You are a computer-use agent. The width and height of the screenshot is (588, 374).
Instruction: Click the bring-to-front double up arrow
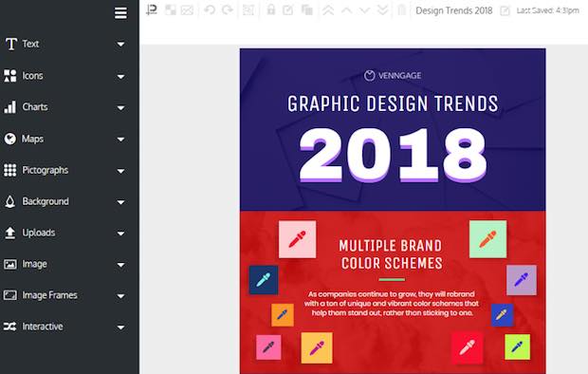328,10
